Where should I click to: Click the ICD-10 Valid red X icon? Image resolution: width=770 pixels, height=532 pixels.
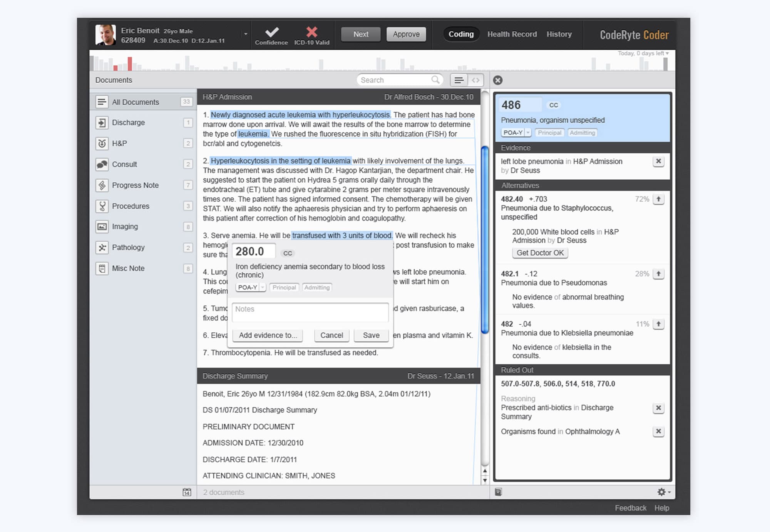click(x=311, y=32)
